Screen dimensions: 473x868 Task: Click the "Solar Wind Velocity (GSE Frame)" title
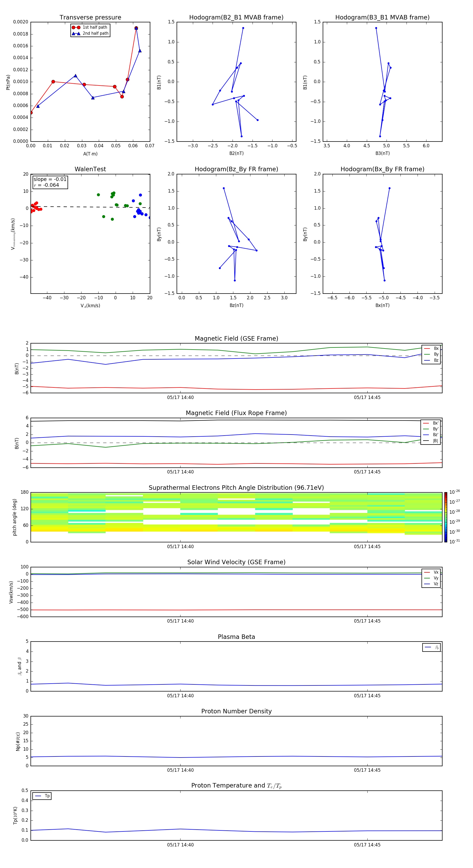[x=236, y=562]
